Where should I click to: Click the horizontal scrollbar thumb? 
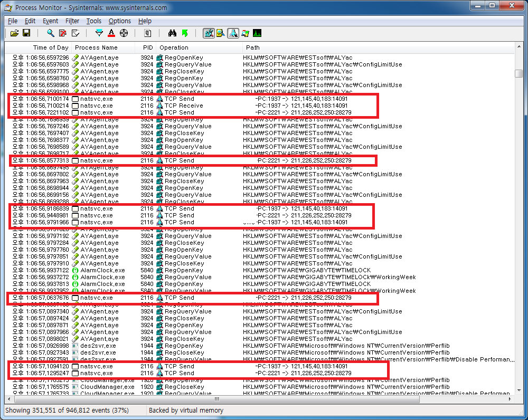click(x=217, y=399)
